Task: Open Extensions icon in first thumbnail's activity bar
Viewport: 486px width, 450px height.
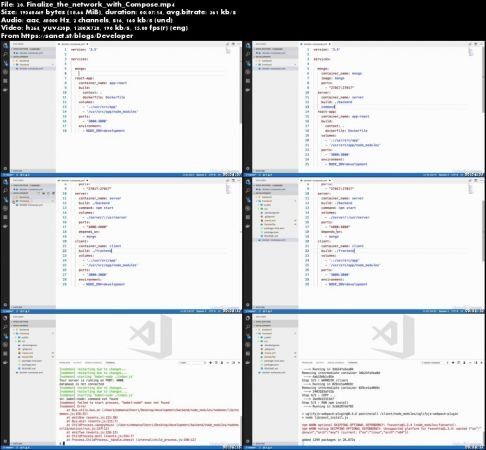Action: 5,81
